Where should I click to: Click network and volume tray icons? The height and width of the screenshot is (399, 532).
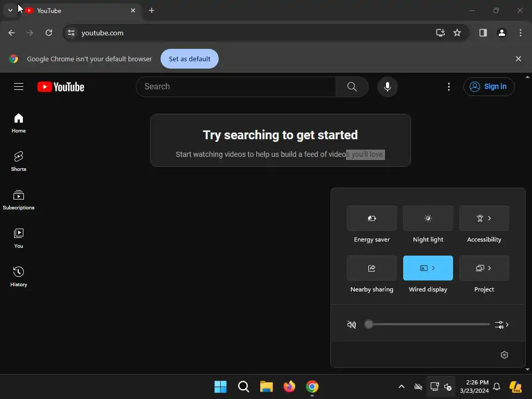pyautogui.click(x=441, y=387)
